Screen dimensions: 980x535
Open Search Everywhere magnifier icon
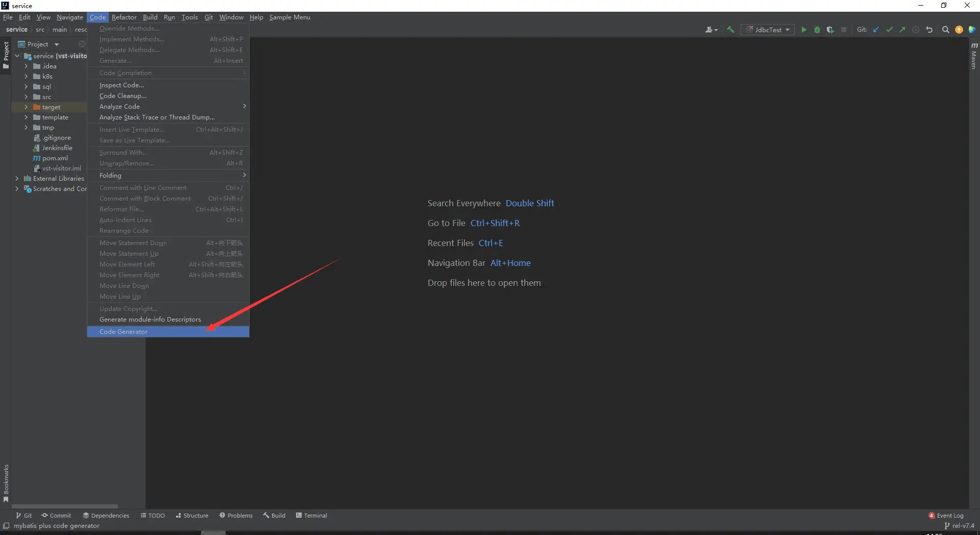(x=945, y=30)
